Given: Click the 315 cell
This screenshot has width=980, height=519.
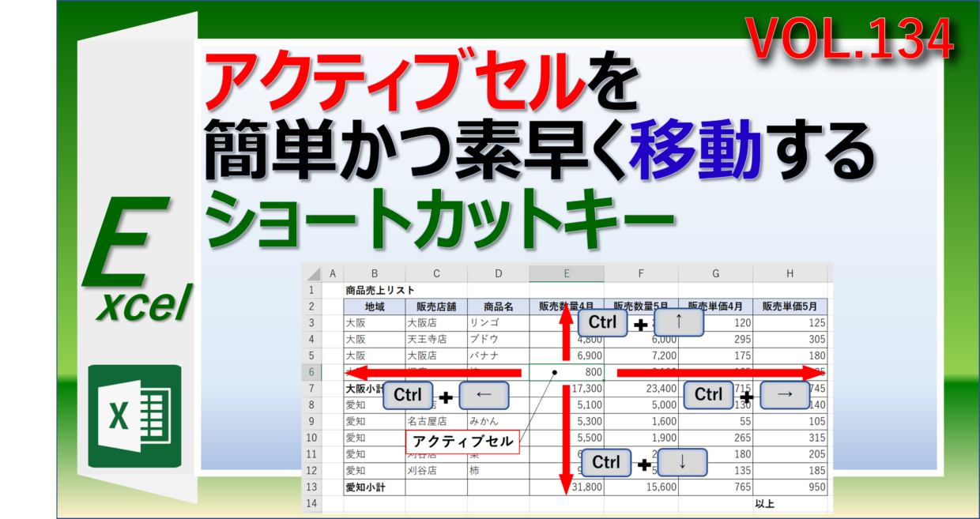Looking at the screenshot, I should pyautogui.click(x=790, y=438).
